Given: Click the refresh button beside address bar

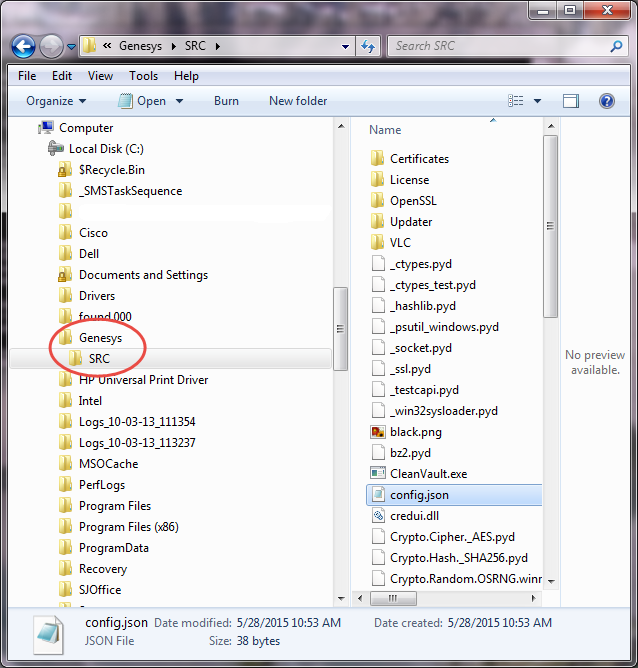Looking at the screenshot, I should coord(367,46).
